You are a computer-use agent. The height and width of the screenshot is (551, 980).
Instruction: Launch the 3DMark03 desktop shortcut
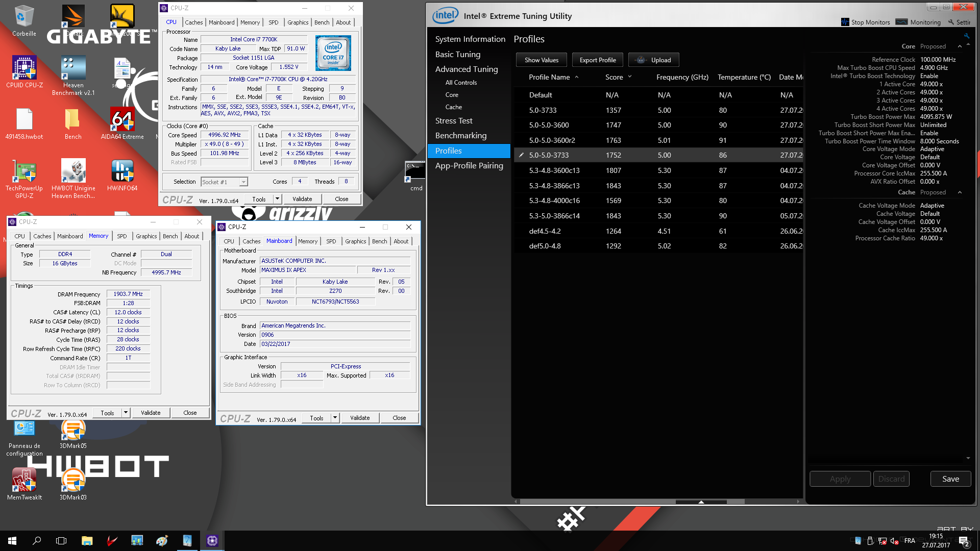point(73,485)
